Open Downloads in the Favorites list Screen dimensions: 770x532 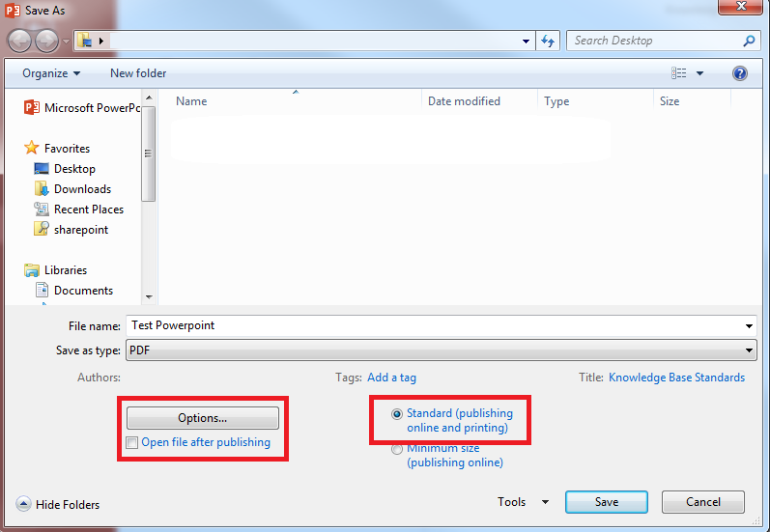82,189
